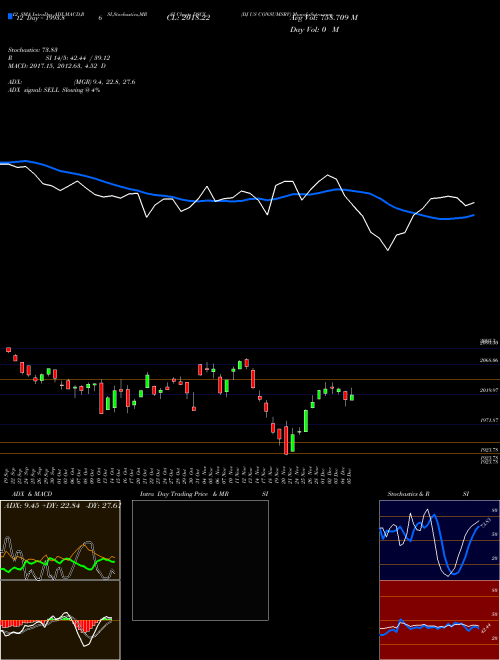500x660 pixels.
Task: Click the last green candlestick on the right
Action: click(x=352, y=397)
